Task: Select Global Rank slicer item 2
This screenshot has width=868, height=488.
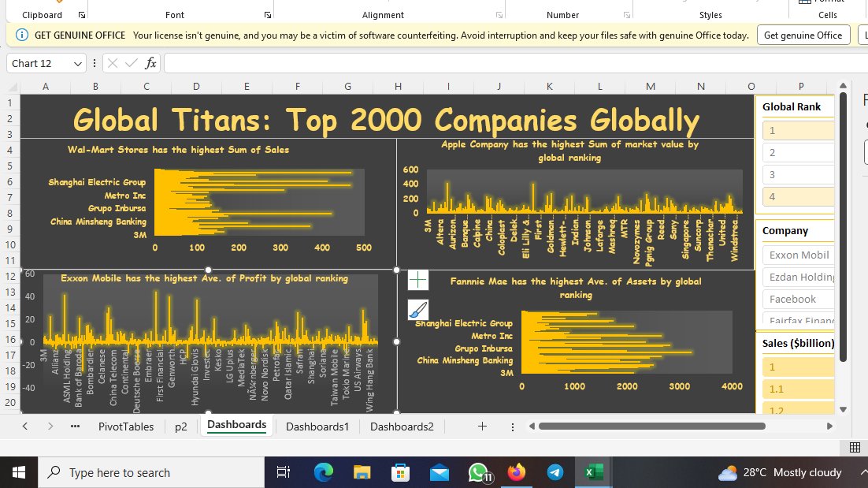Action: tap(798, 153)
